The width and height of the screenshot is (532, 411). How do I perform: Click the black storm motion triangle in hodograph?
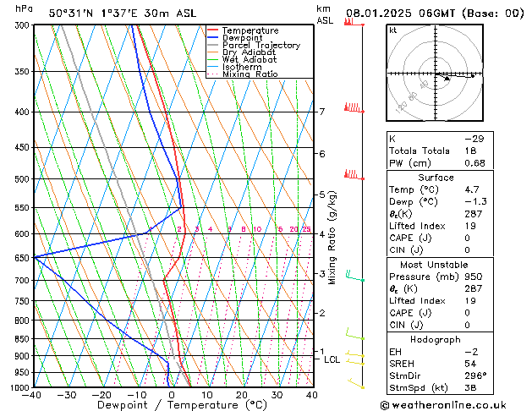447,79
